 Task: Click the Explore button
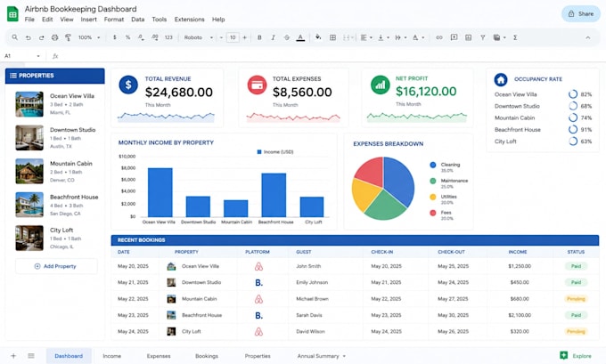tap(576, 356)
